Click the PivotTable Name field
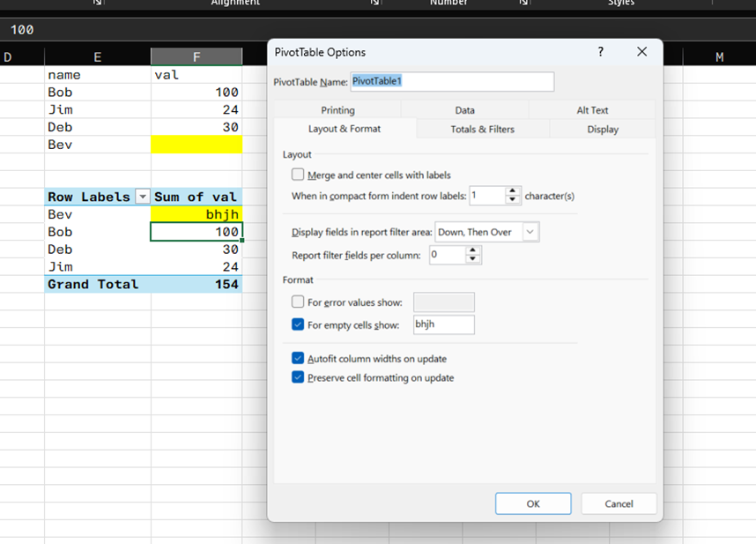Screen dimensions: 756x544 452,81
